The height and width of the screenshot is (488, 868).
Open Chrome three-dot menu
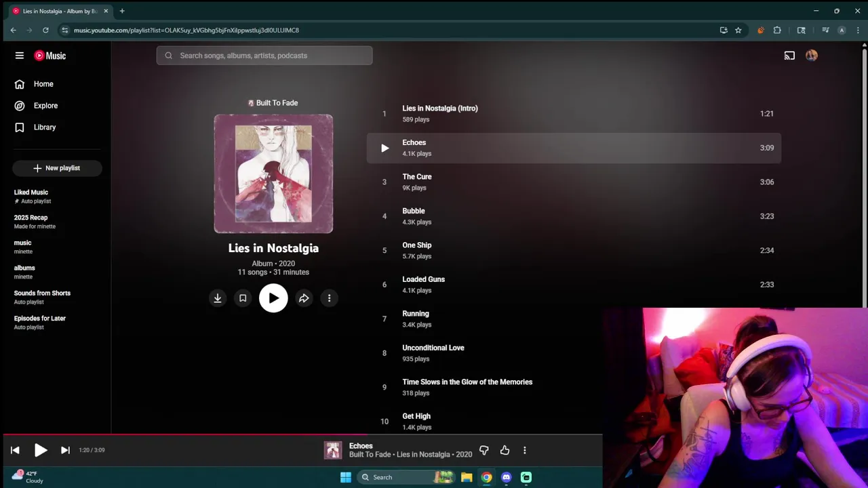[858, 30]
